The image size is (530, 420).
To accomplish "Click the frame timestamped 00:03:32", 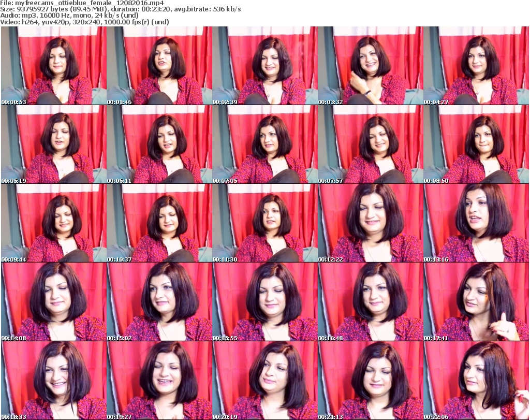I will pos(371,66).
